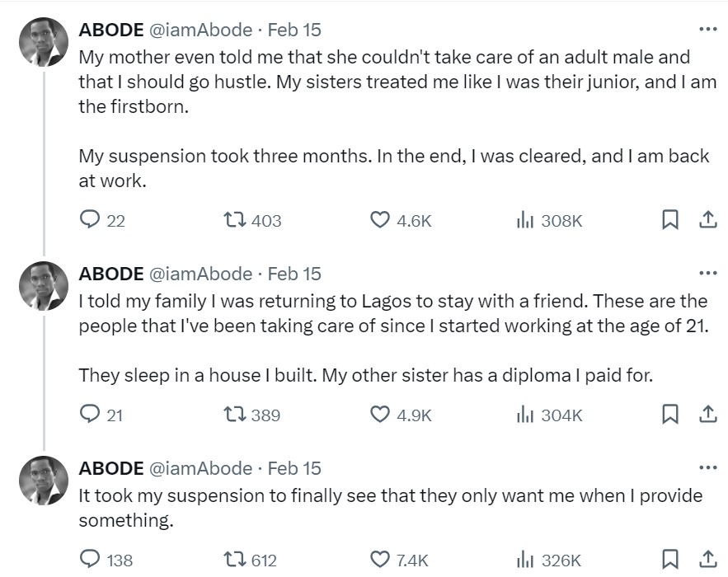Like the tweet with 4.6K likes
The height and width of the screenshot is (577, 728).
[x=379, y=220]
